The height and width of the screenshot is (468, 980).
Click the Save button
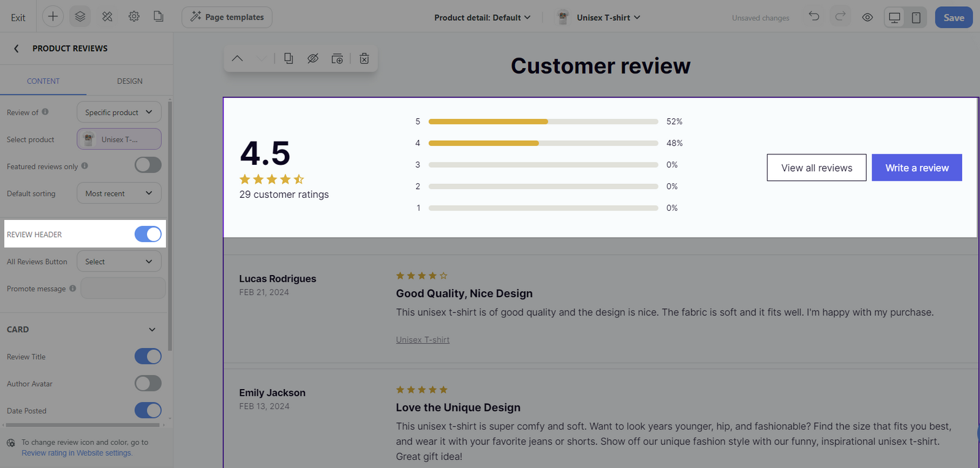point(954,17)
